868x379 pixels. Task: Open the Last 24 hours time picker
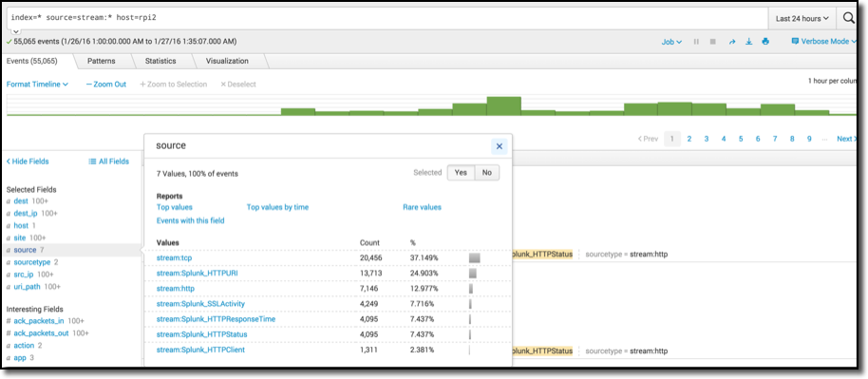coord(802,18)
